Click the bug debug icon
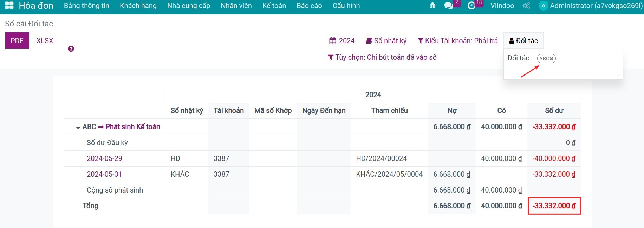The height and width of the screenshot is (228, 644). [x=432, y=6]
